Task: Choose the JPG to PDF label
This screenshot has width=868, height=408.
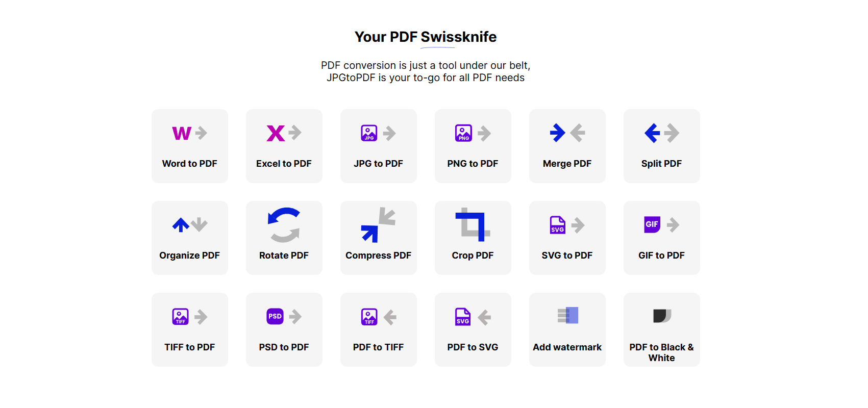Action: tap(379, 164)
